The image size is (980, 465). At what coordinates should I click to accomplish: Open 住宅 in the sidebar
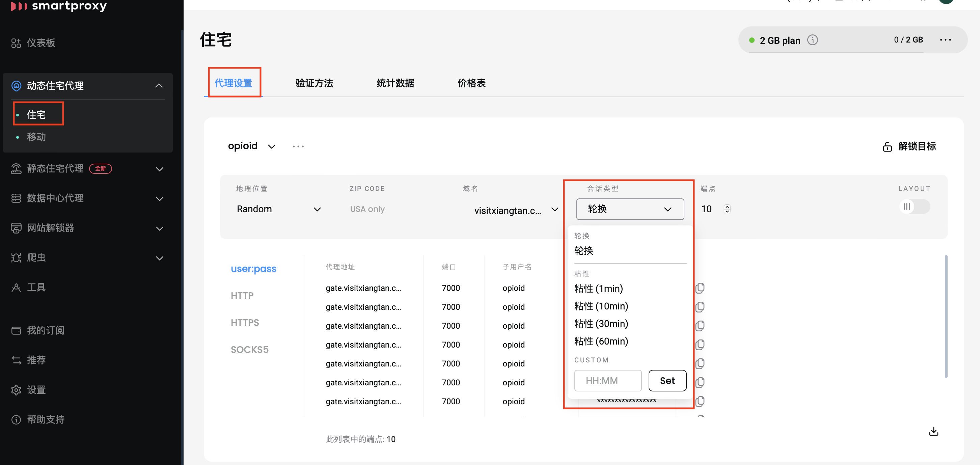(36, 114)
